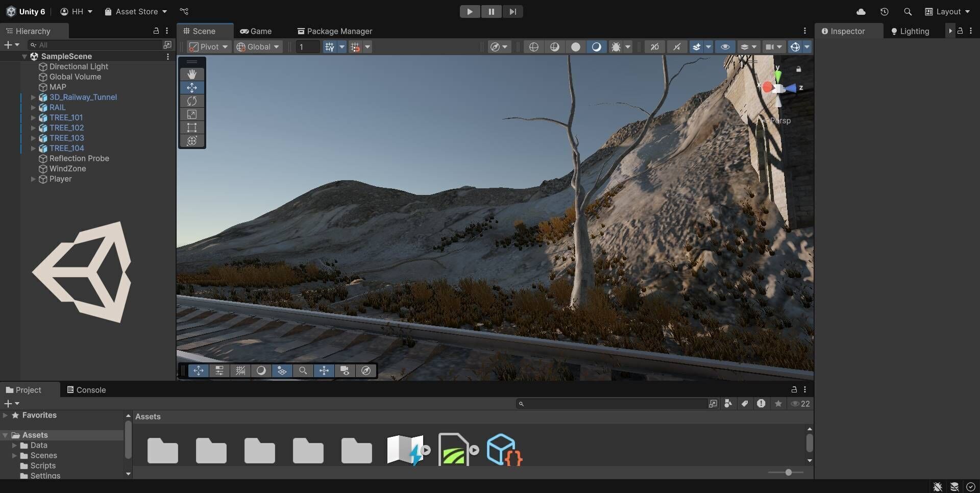Open the Pivot handle position dropdown
The height and width of the screenshot is (493, 980).
click(x=208, y=47)
